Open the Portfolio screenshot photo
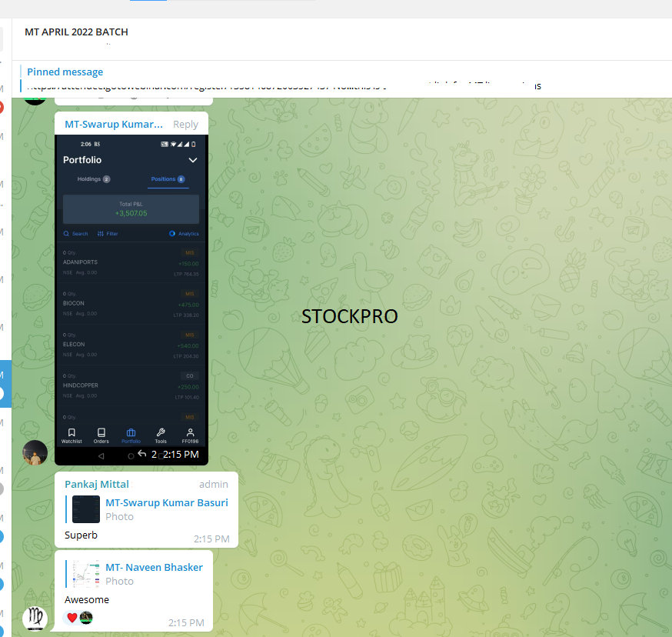The width and height of the screenshot is (672, 637). coord(131,299)
